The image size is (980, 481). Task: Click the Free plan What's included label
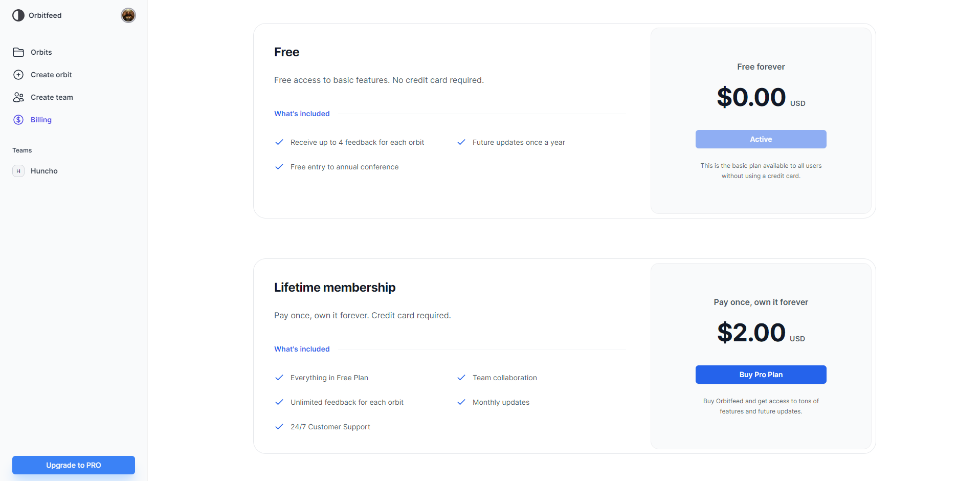click(302, 114)
